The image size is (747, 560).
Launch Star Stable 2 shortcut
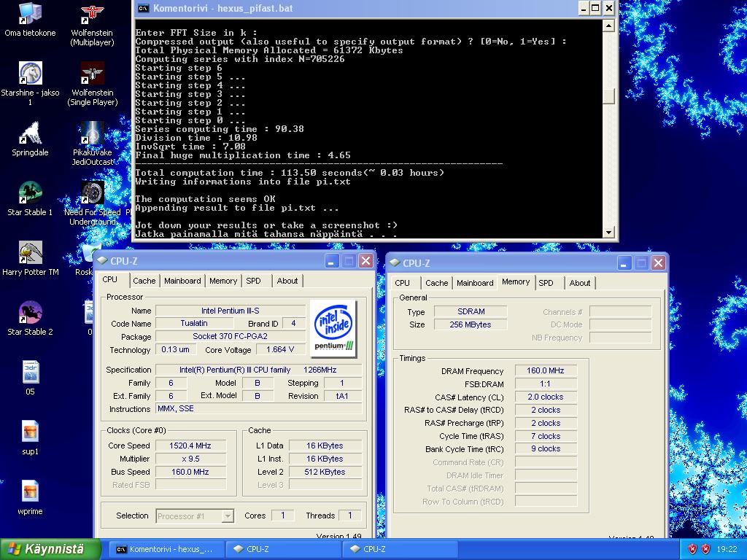click(x=30, y=318)
